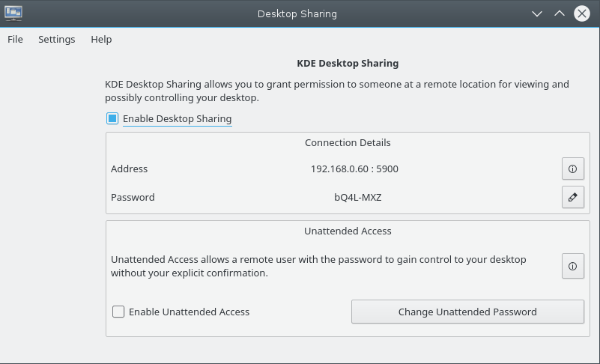Close the Desktop Sharing window
The width and height of the screenshot is (600, 364).
(x=582, y=13)
